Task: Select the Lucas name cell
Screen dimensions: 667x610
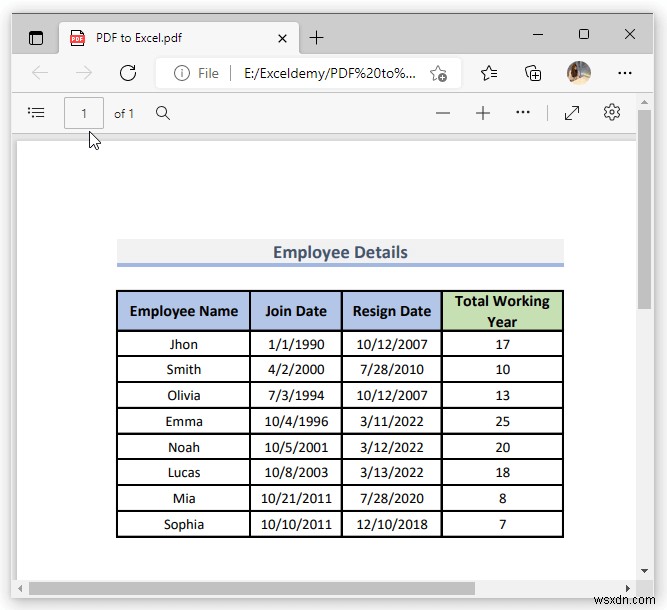Action: pyautogui.click(x=184, y=472)
